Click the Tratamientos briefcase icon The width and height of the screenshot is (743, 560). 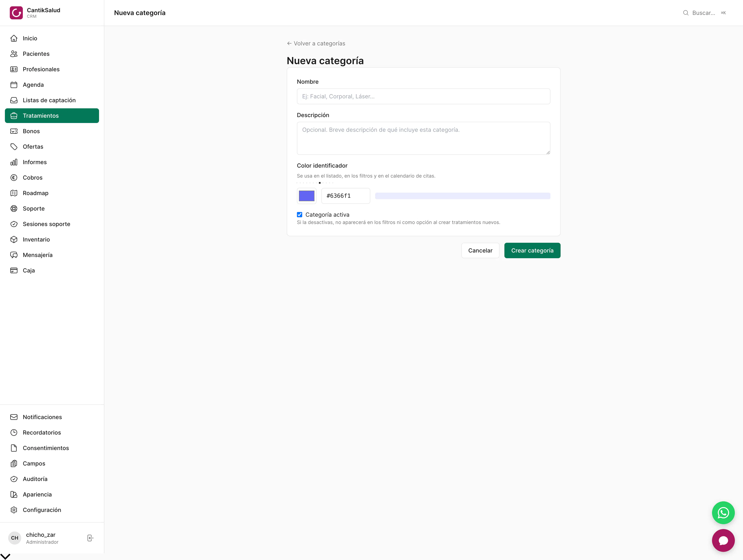click(14, 115)
